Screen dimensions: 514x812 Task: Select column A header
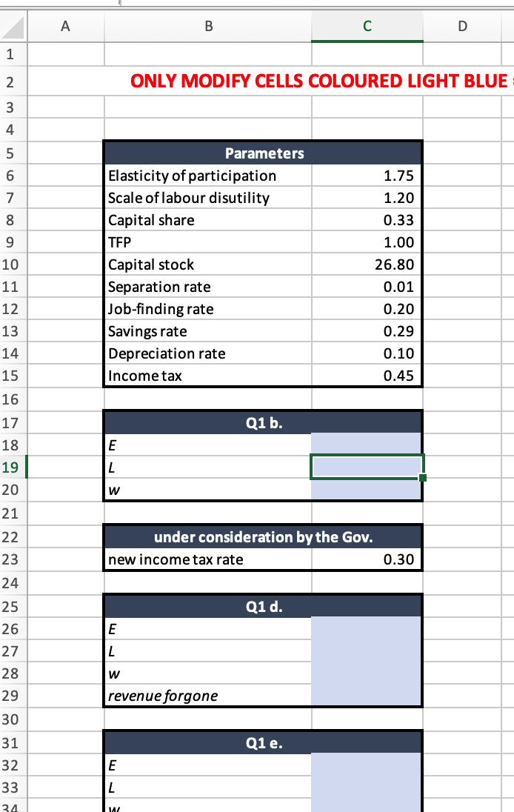[x=65, y=26]
